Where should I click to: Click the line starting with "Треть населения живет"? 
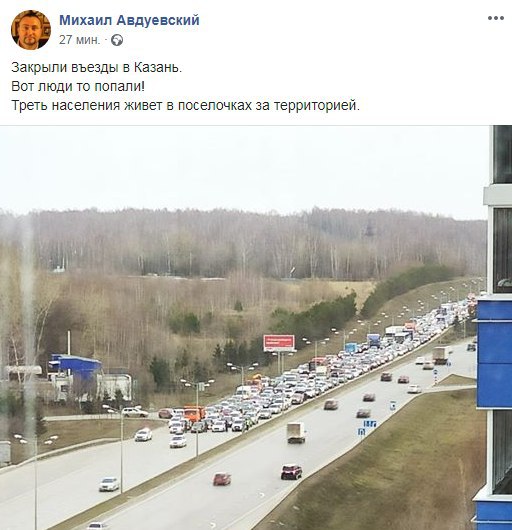[186, 105]
